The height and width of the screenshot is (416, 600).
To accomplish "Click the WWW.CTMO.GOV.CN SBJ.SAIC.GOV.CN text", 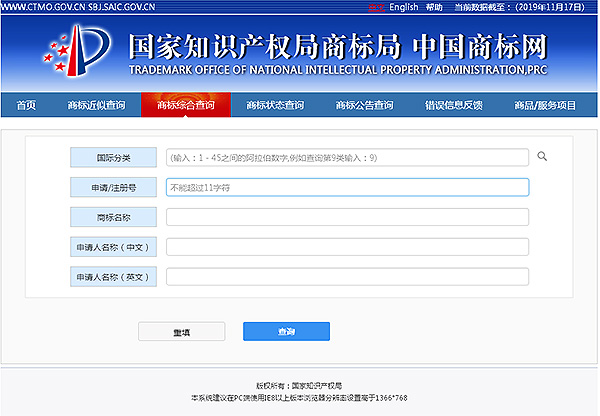I will pos(78,7).
